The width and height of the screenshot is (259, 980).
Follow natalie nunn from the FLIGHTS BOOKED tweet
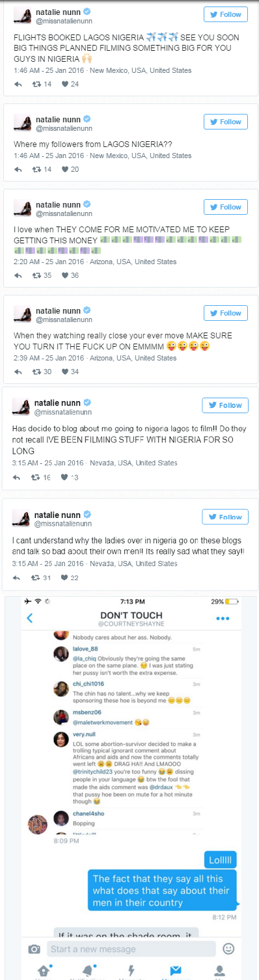225,14
